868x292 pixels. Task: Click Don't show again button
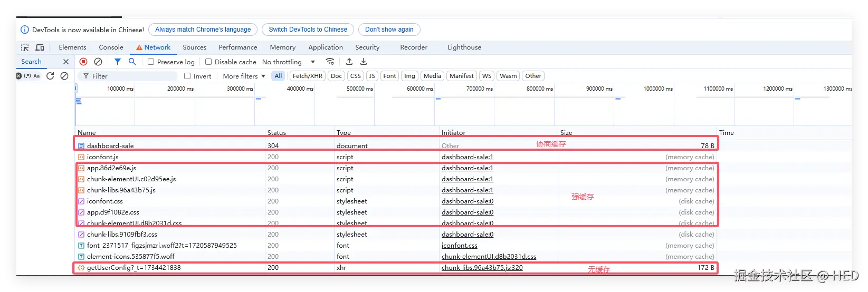[389, 30]
